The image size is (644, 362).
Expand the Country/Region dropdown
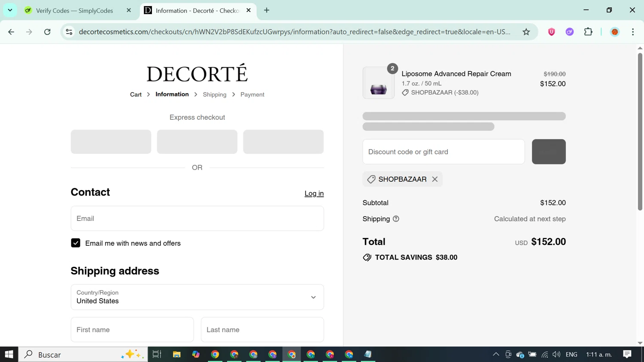(197, 297)
